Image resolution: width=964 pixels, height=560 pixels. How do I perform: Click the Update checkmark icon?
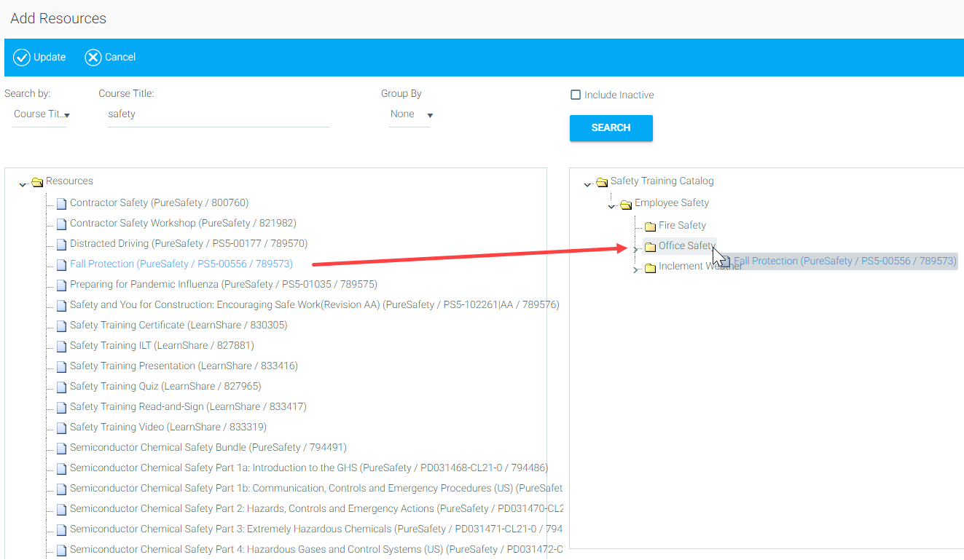click(22, 58)
